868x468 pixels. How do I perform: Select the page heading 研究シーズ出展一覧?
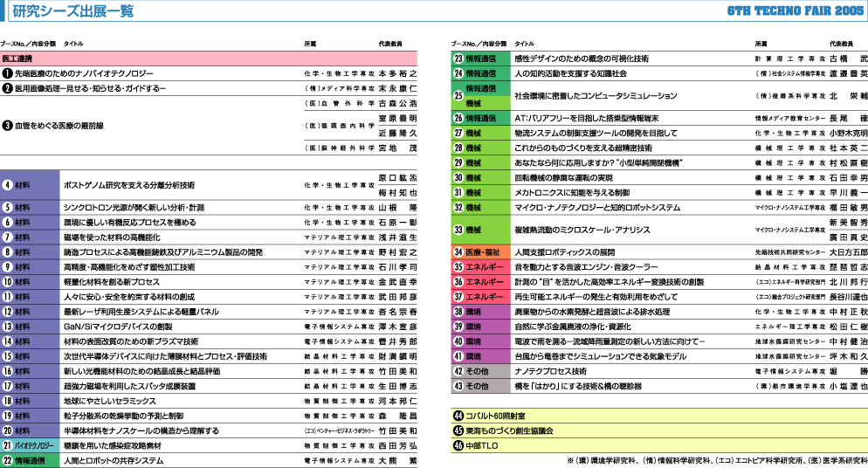coord(73,11)
